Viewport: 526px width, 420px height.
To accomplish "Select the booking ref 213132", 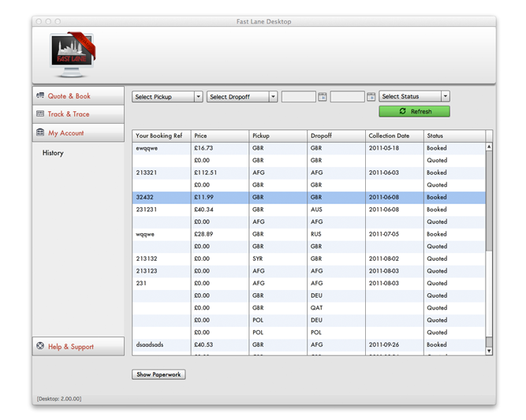I will 147,258.
